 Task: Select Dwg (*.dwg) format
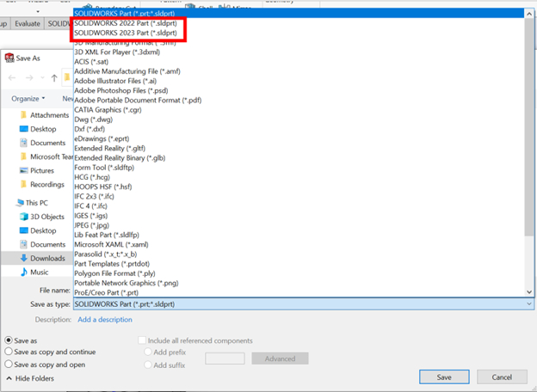tap(299, 119)
